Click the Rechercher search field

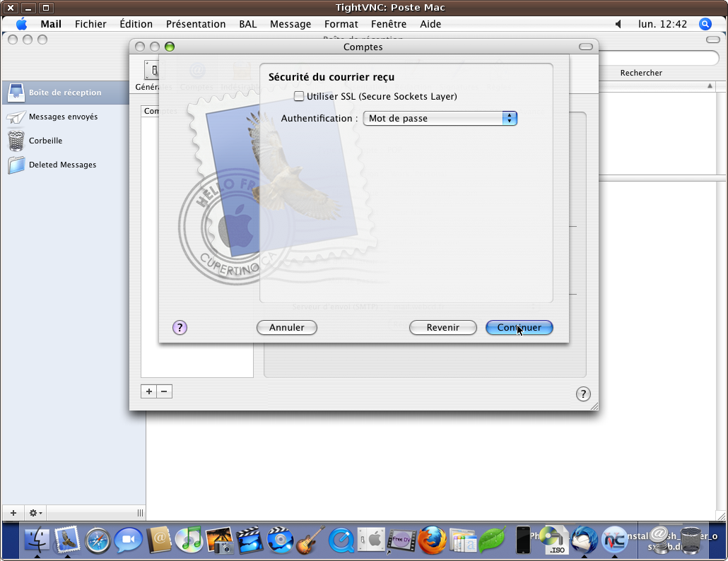click(x=658, y=58)
